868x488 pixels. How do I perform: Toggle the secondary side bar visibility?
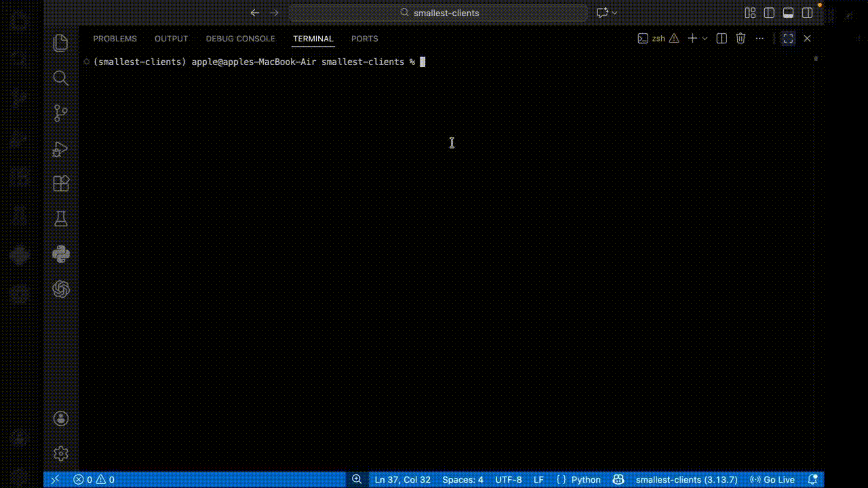point(807,13)
